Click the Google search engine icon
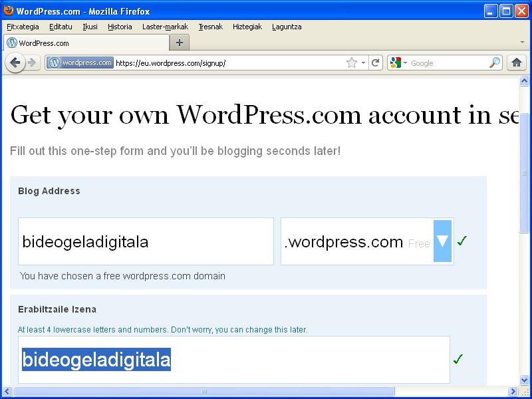The image size is (532, 399). click(x=396, y=63)
